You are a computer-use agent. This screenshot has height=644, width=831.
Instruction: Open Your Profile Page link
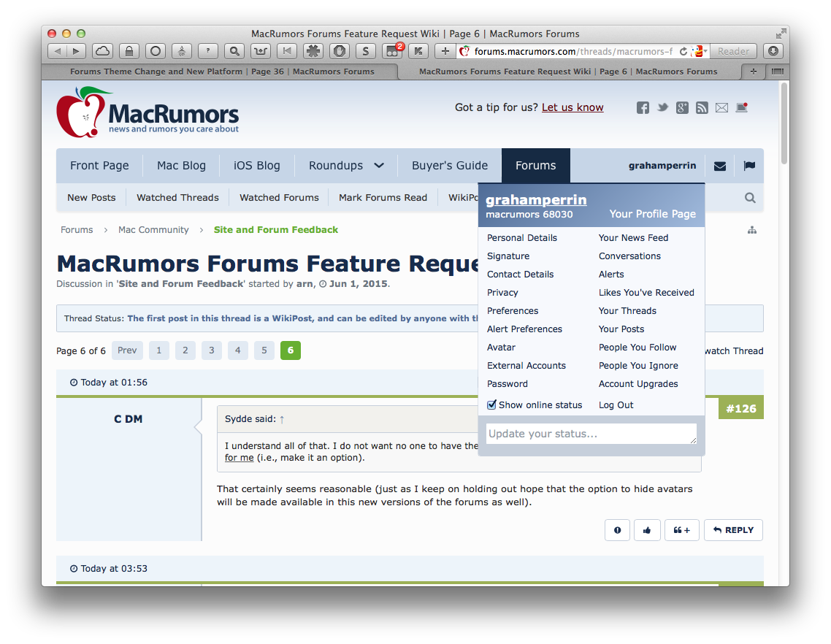tap(652, 214)
